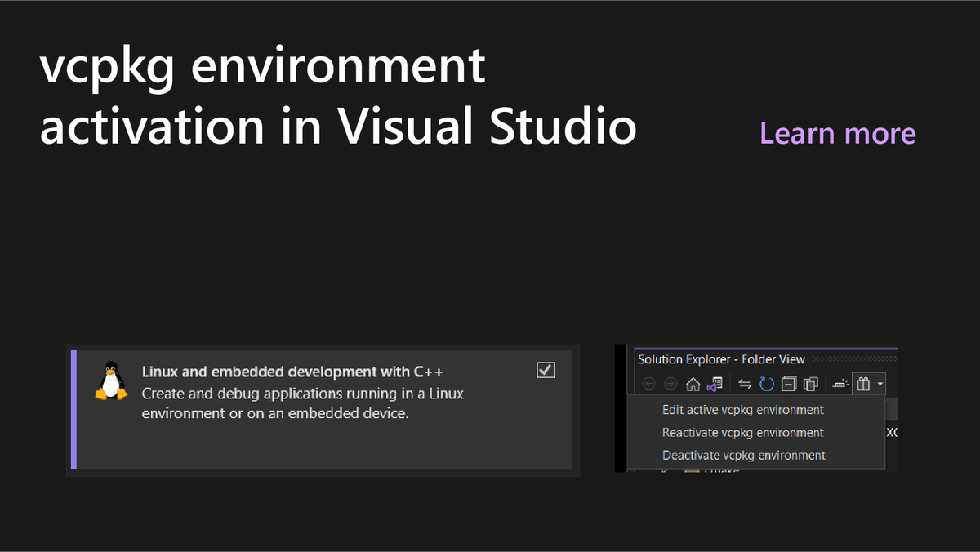Image resolution: width=980 pixels, height=552 pixels.
Task: Toggle the Linux and embedded development checkbox
Action: [546, 370]
